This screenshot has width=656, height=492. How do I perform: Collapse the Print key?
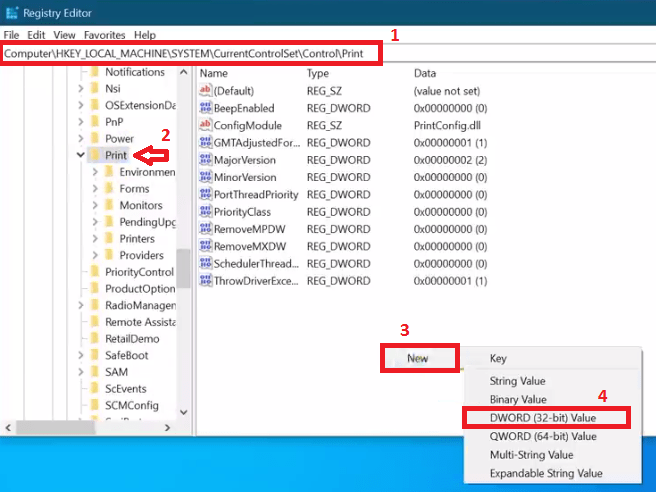pos(81,155)
